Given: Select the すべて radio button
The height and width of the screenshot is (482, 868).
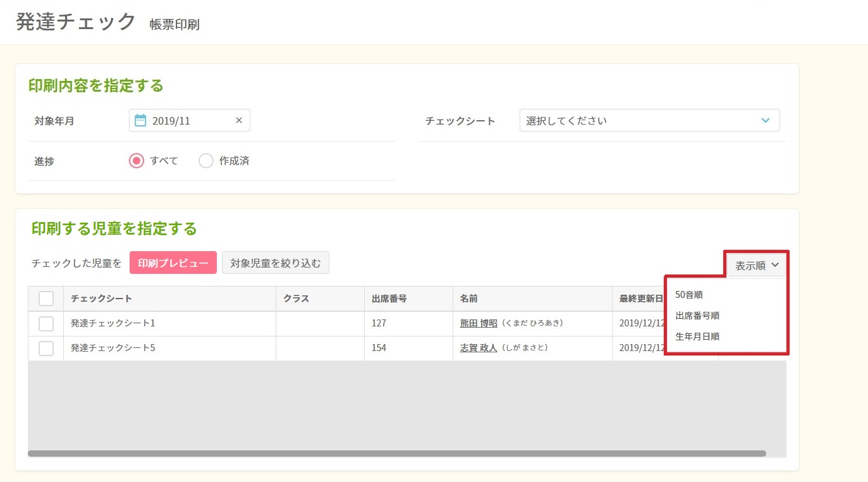Looking at the screenshot, I should pos(136,161).
